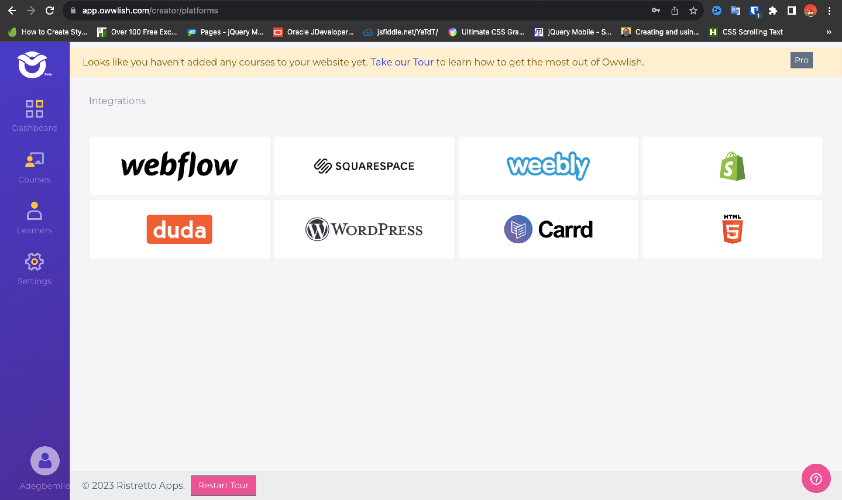Reload the current page
842x500 pixels.
click(x=49, y=11)
